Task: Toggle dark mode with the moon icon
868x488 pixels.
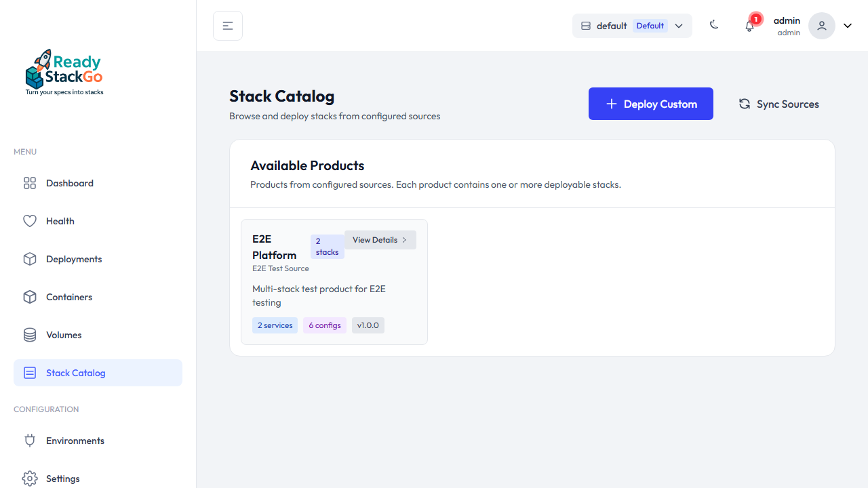Action: click(x=714, y=24)
